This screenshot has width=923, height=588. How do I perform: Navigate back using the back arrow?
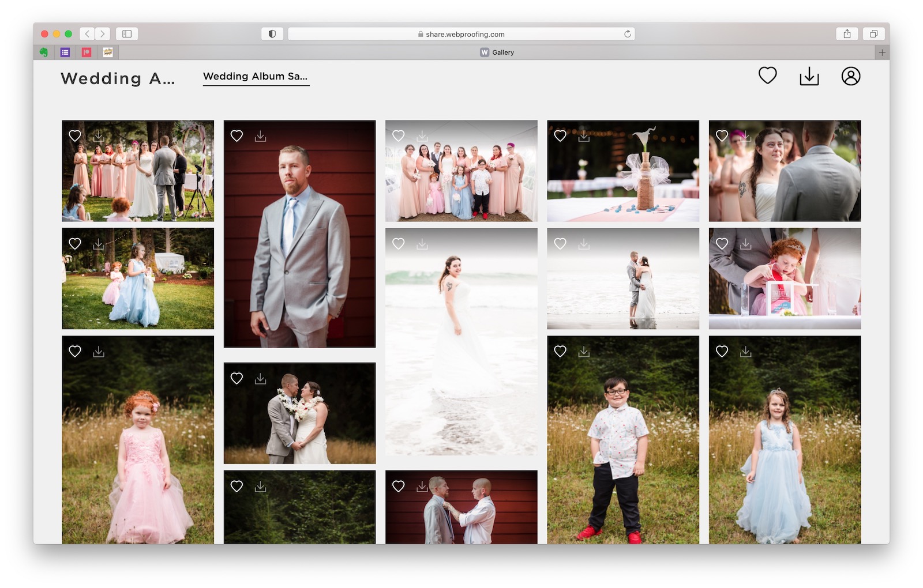(87, 33)
